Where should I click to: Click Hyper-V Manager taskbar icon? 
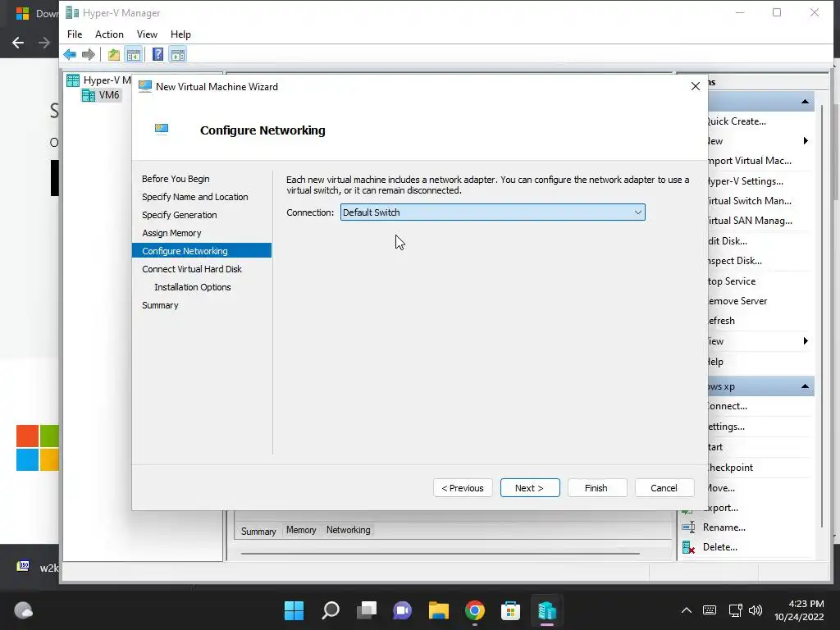[547, 610]
